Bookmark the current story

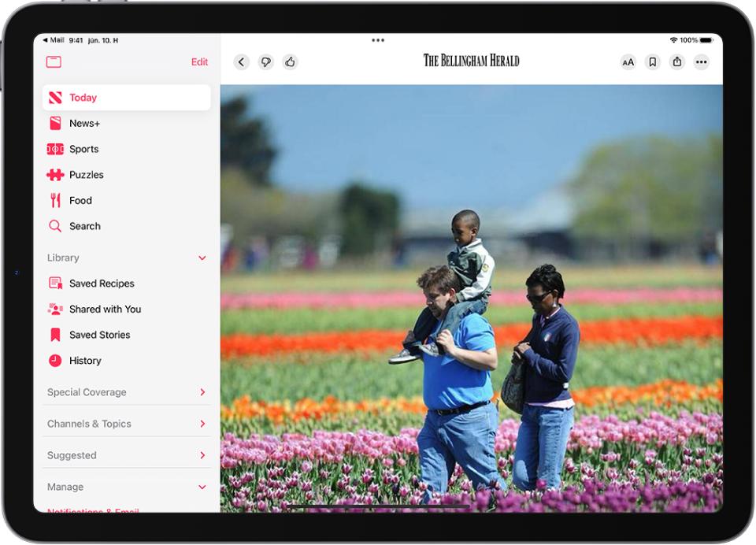click(x=652, y=61)
